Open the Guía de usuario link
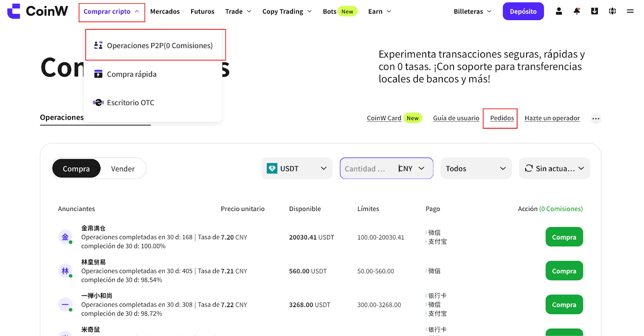This screenshot has height=336, width=644. point(456,118)
